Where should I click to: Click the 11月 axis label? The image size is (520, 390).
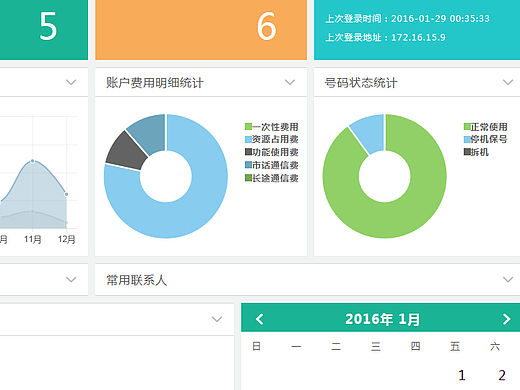pos(33,239)
